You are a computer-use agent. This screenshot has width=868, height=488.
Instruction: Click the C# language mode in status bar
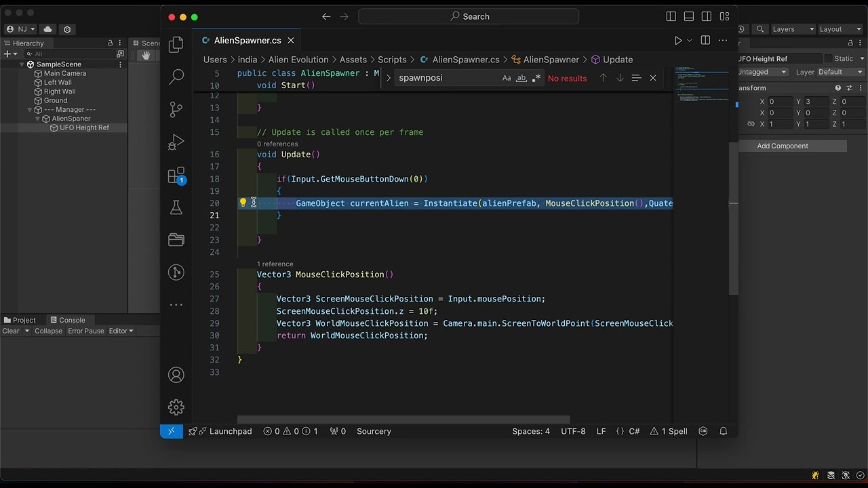tap(635, 431)
